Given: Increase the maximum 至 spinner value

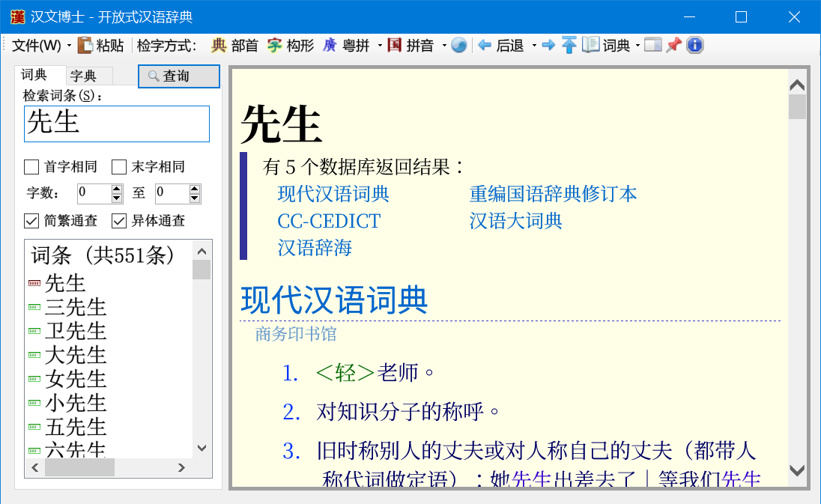Looking at the screenshot, I should pyautogui.click(x=195, y=189).
